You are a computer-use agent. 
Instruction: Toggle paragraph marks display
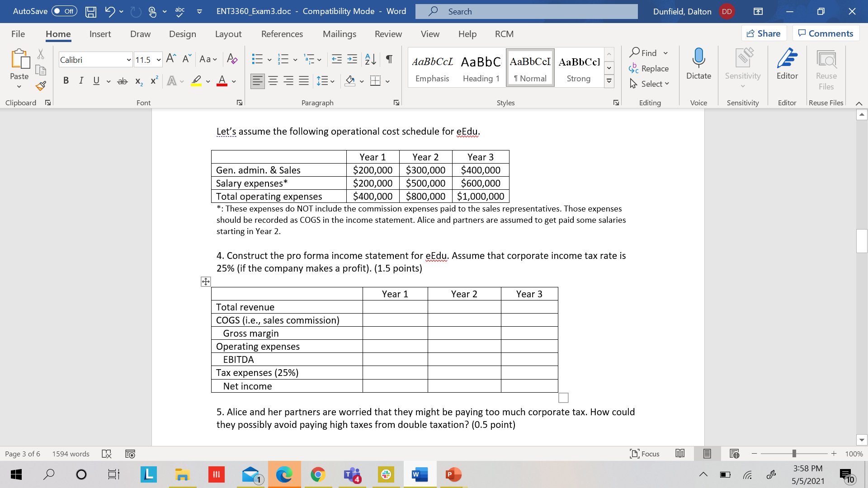click(389, 59)
